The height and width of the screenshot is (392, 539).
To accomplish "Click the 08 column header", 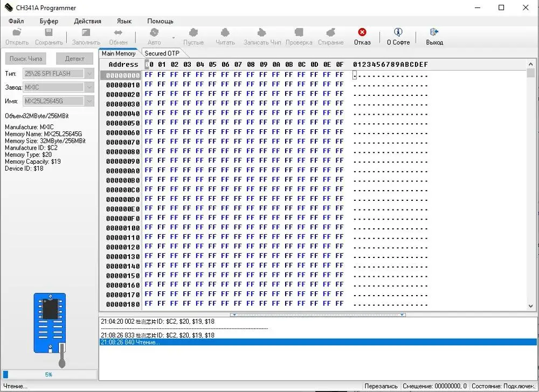I will tap(251, 64).
